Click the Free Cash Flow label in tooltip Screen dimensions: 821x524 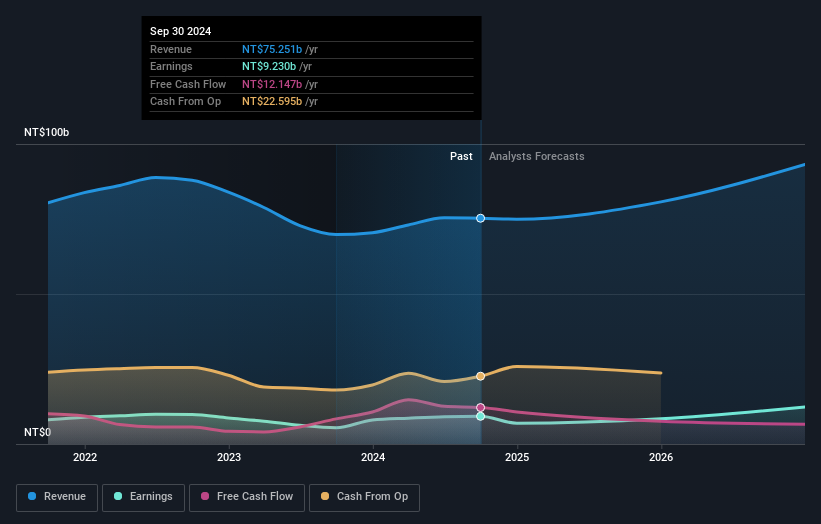[x=188, y=84]
